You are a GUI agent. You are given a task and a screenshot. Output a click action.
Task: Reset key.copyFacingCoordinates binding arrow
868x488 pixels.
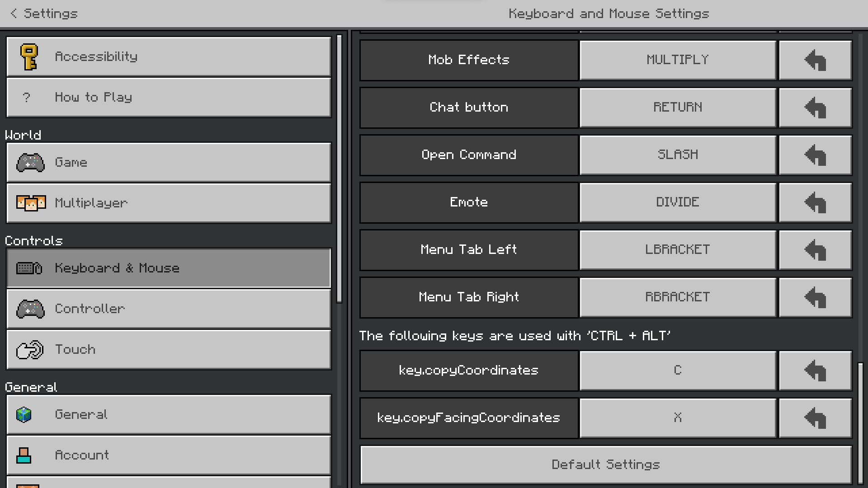click(815, 418)
